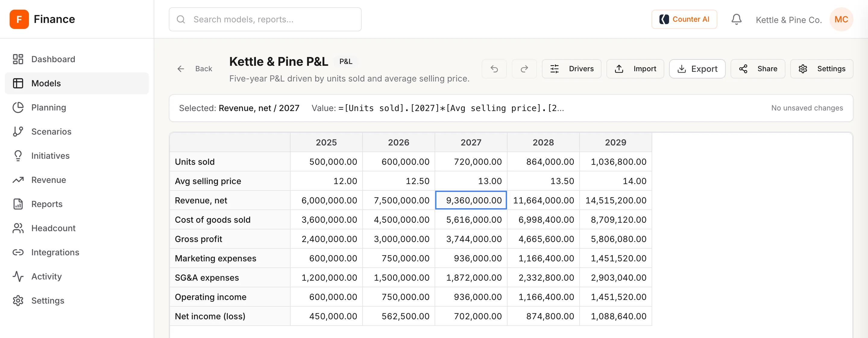This screenshot has width=868, height=338.
Task: Select Revenue, net cell 9,360,000.00
Action: (471, 200)
